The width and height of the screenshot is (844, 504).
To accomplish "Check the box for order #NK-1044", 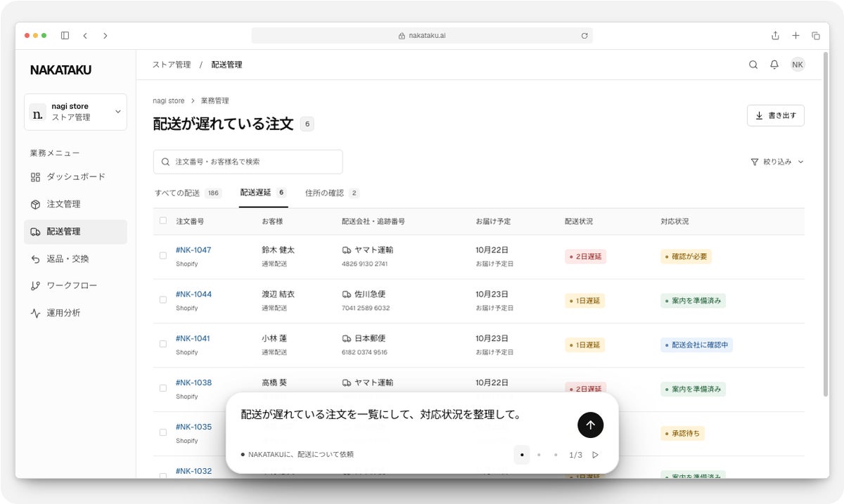I will click(x=163, y=299).
